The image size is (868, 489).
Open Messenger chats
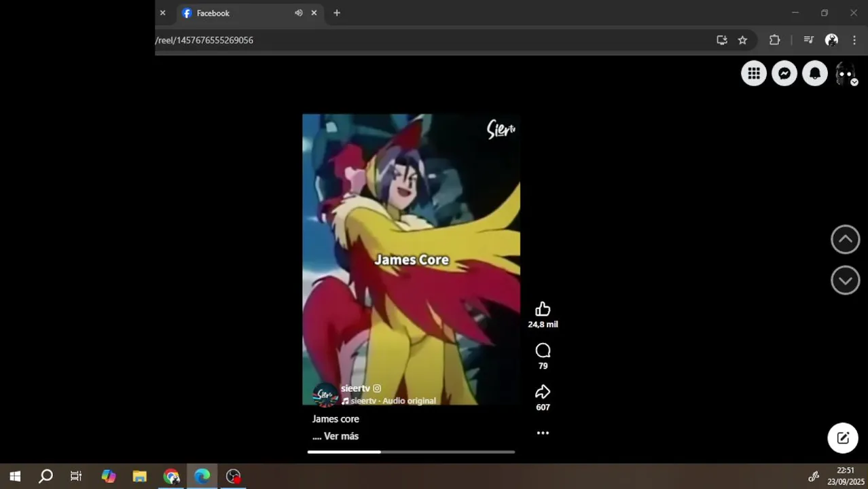784,73
